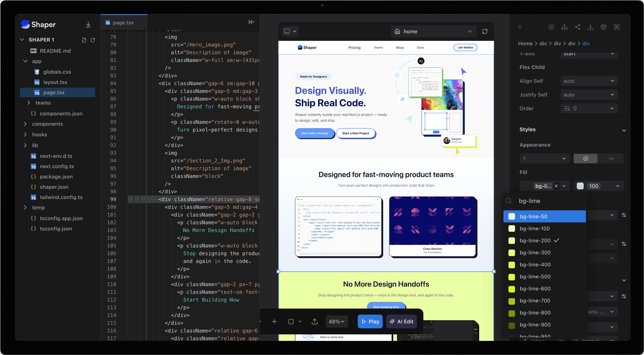
Task: Pick bg-lime-200 checked color option
Action: click(x=544, y=241)
